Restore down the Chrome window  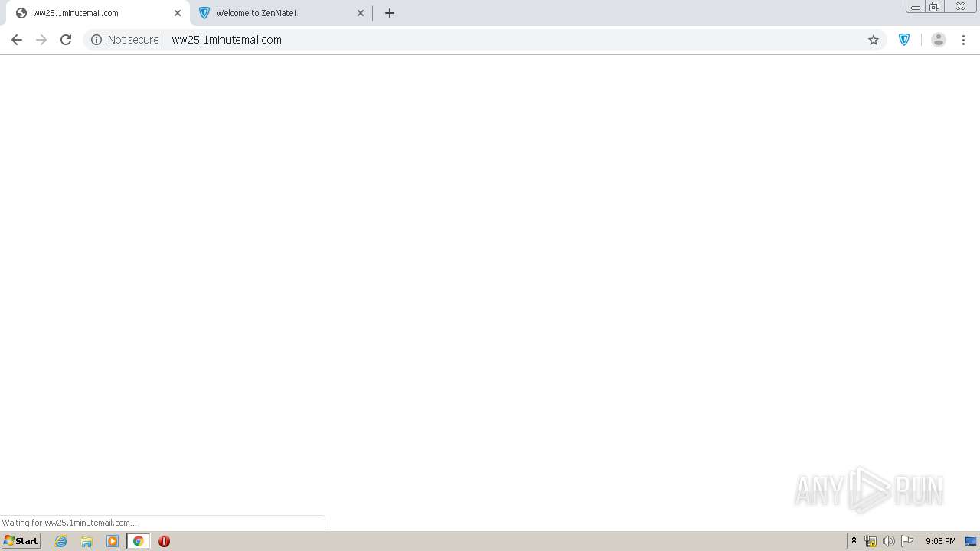click(x=935, y=7)
